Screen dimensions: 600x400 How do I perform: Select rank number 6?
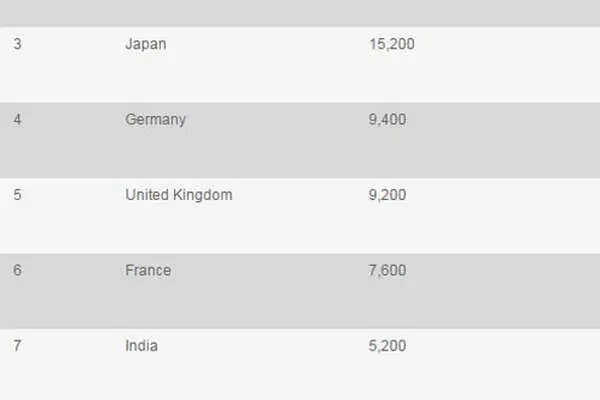[17, 270]
